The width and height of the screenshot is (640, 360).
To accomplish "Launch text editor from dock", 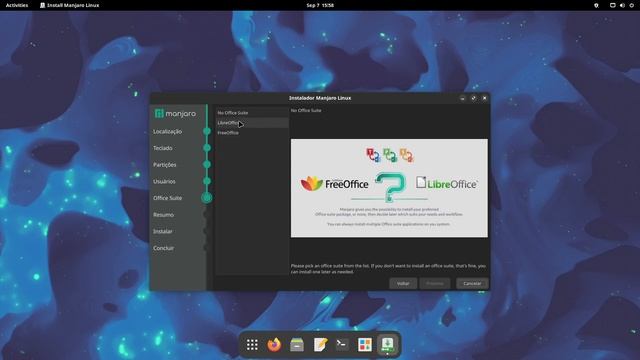I will pyautogui.click(x=320, y=344).
